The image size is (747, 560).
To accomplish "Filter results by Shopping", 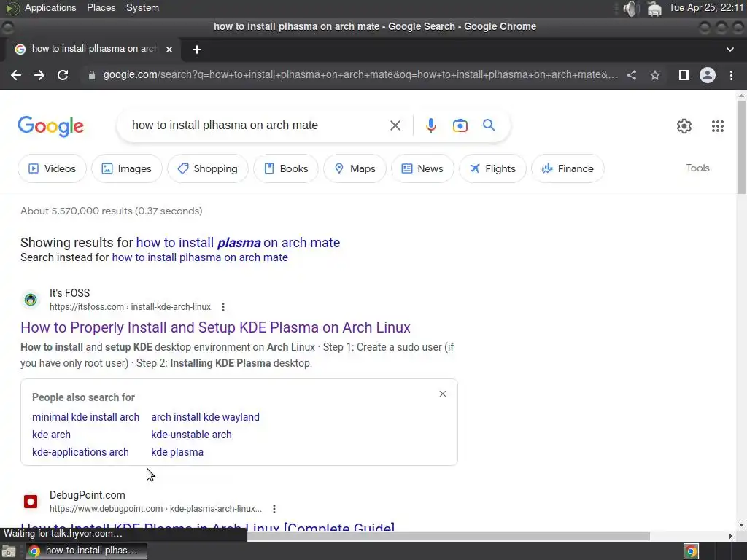I will 208,168.
